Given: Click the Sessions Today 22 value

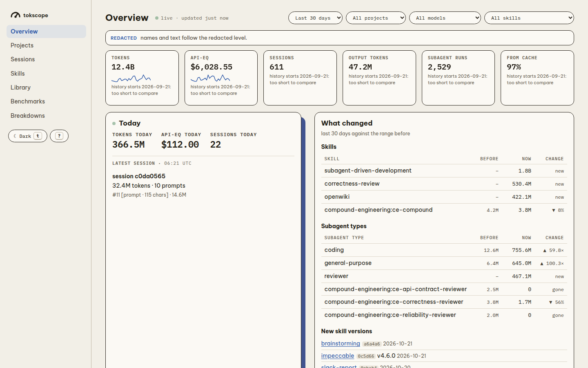Looking at the screenshot, I should (x=216, y=145).
